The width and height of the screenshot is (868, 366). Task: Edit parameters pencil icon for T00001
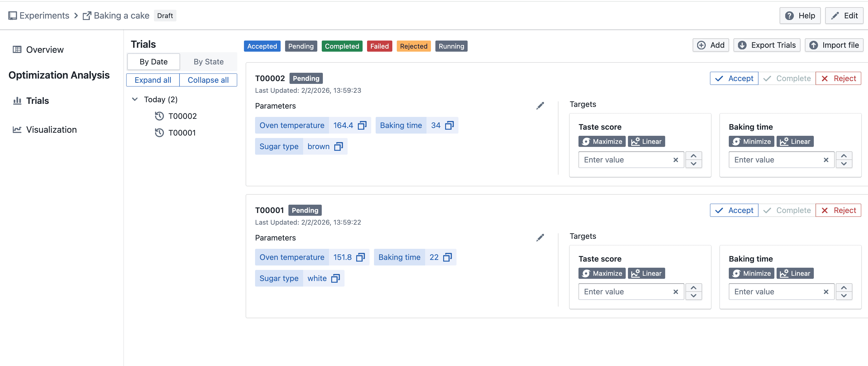point(540,238)
